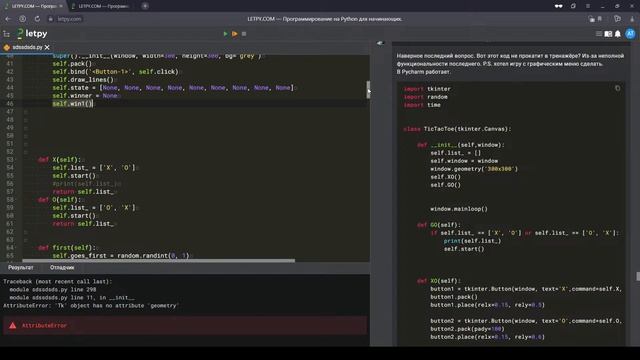Go back with the browser back arrow

coord(8,19)
